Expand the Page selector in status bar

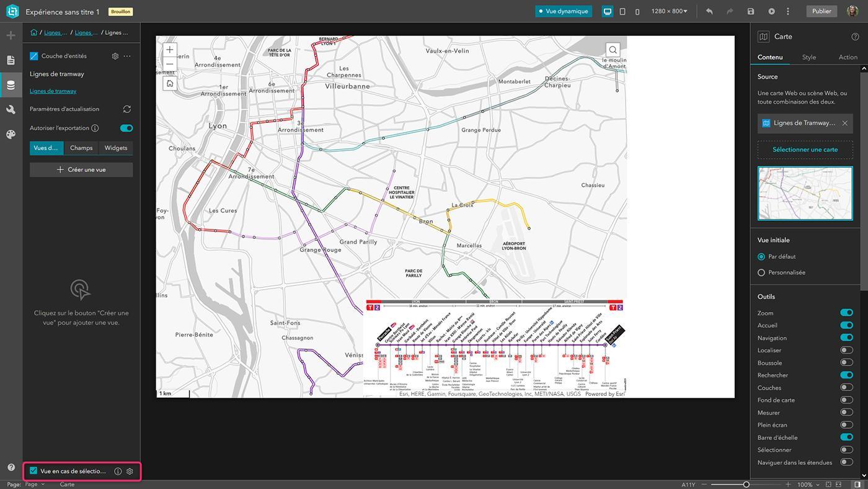coord(35,484)
